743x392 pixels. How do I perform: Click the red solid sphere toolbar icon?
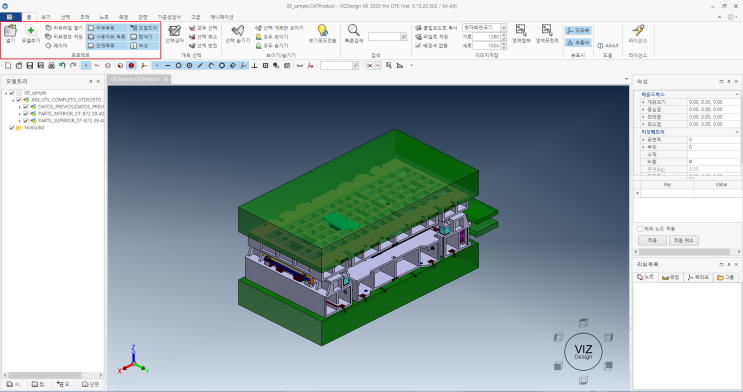pyautogui.click(x=131, y=65)
